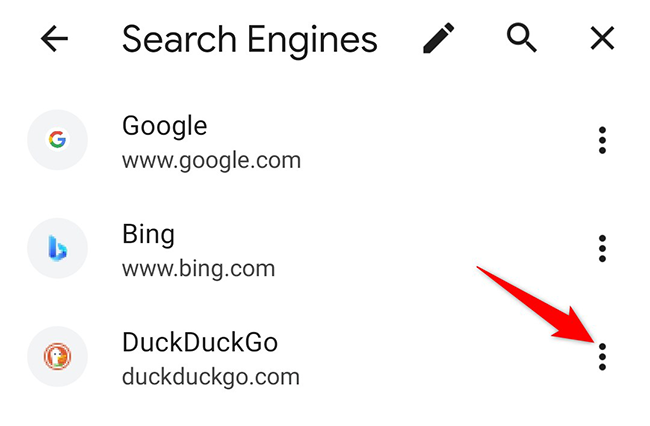Open the three-dot menu for Google

(602, 140)
